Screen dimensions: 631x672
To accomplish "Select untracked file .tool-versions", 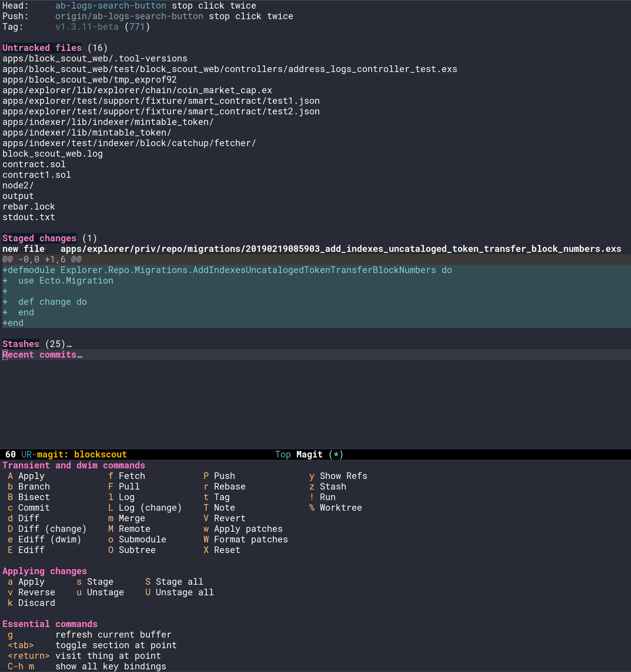I will pyautogui.click(x=95, y=59).
